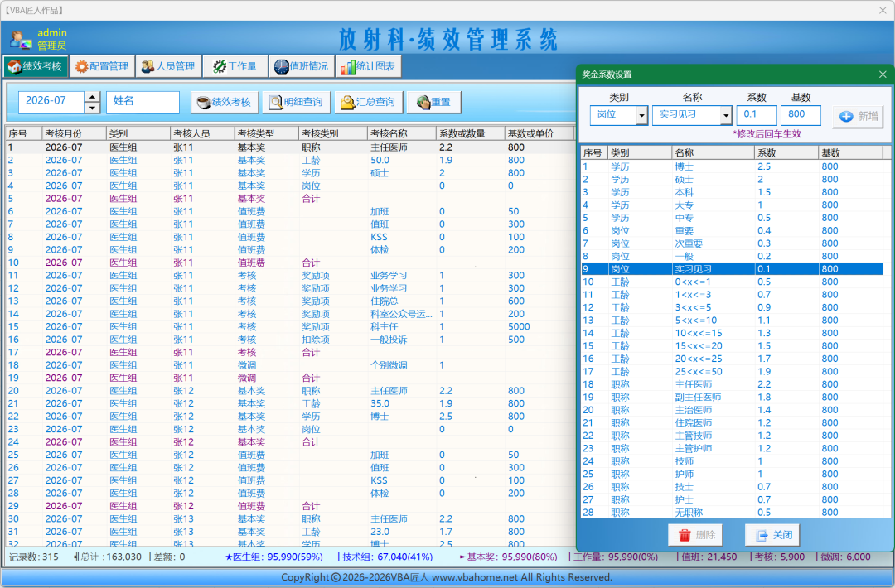Open the 工作量 tab
This screenshot has height=588, width=895.
(x=235, y=67)
